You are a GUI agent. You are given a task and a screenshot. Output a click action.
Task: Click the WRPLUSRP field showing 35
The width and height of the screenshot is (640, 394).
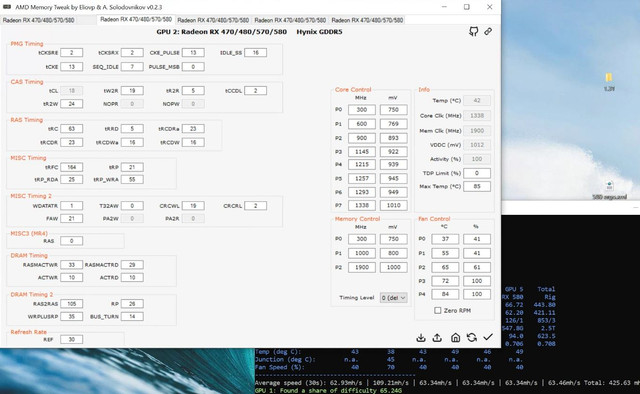71,316
